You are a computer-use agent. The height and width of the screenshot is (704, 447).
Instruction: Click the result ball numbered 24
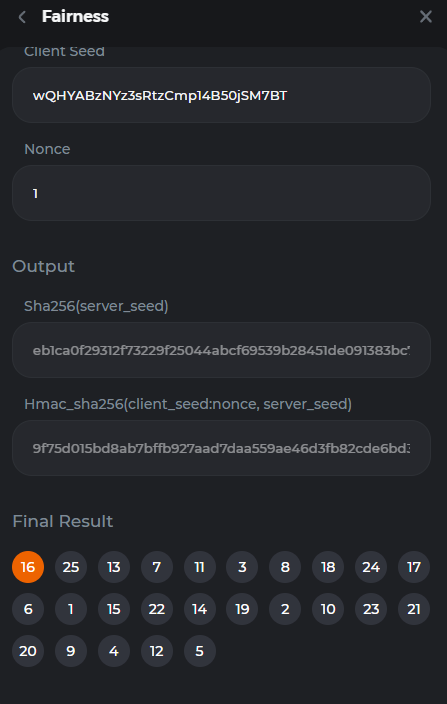[x=371, y=567]
